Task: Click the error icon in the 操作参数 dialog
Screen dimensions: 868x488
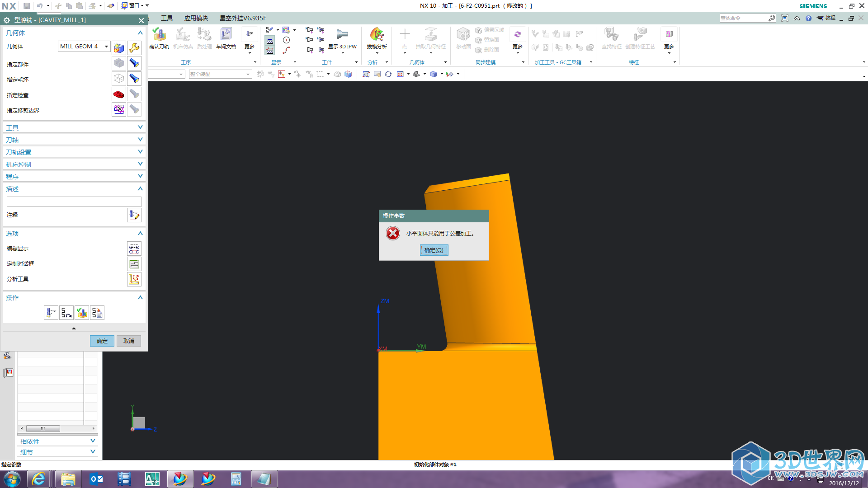Action: point(393,234)
